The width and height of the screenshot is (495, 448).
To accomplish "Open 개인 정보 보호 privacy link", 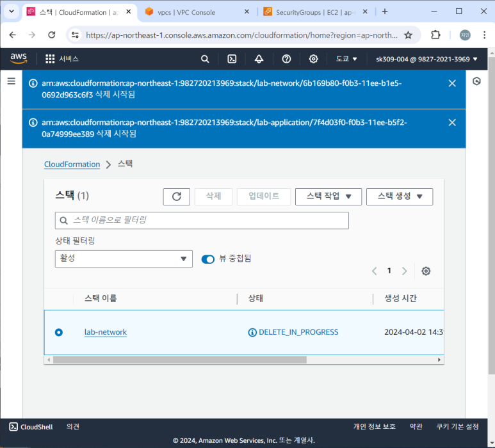I will [375, 426].
